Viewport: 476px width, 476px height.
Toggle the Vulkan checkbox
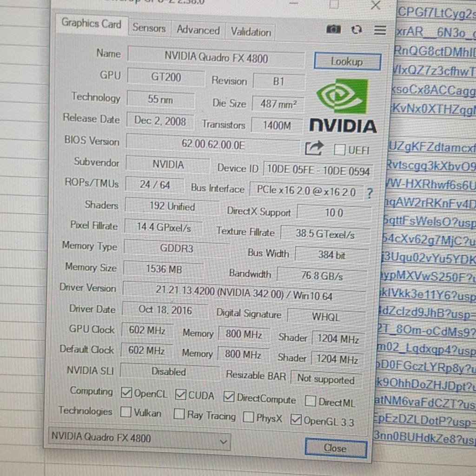[x=126, y=412]
